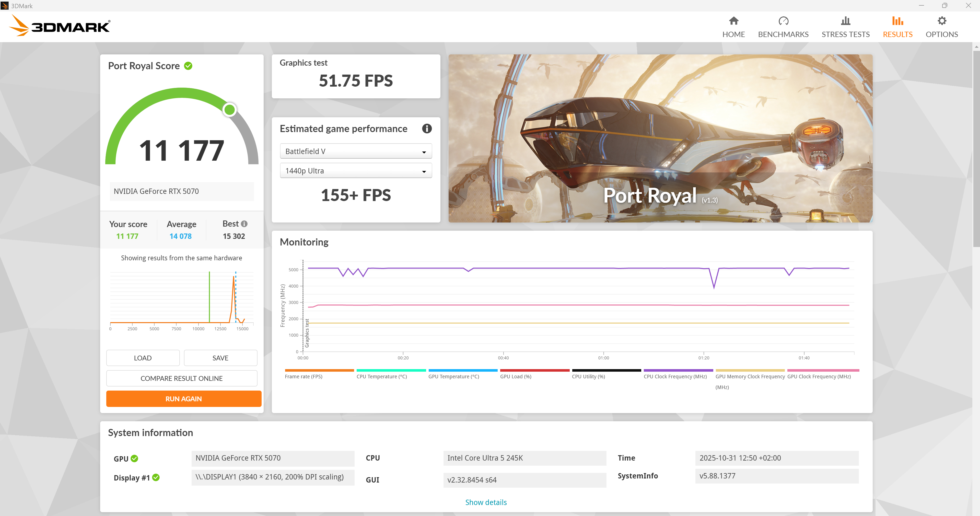Click Estimated game performance info icon
The image size is (980, 516).
426,129
